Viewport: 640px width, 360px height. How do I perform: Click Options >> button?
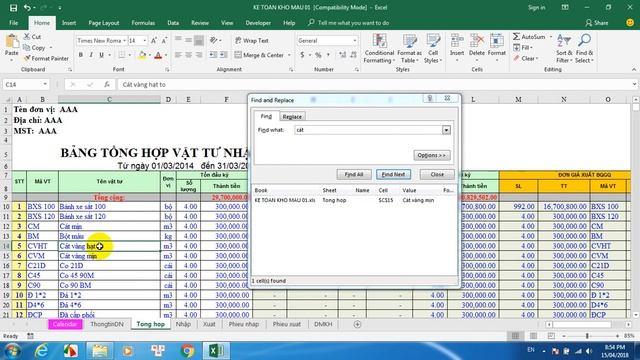432,155
